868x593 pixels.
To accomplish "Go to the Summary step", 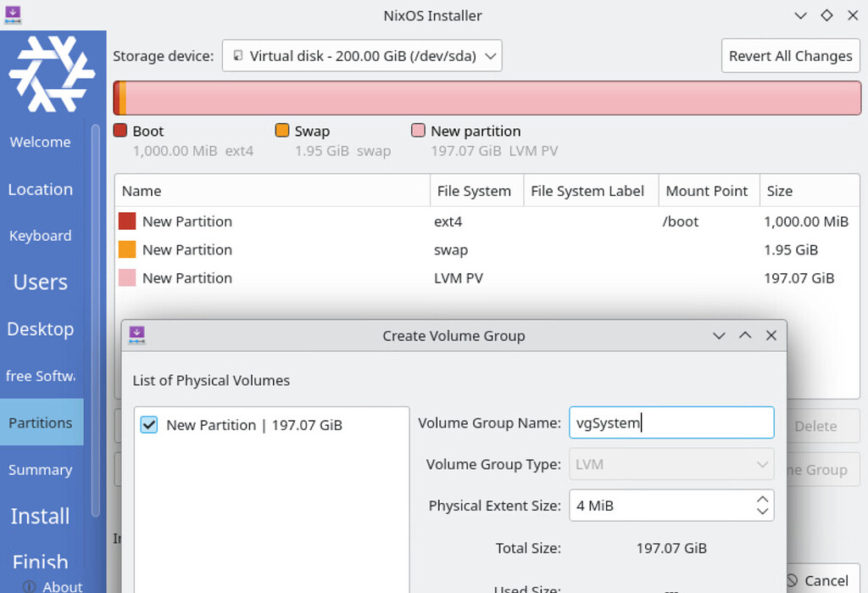I will coord(41,469).
